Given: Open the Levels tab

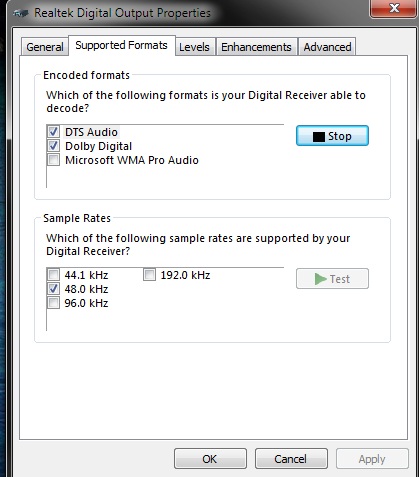Looking at the screenshot, I should (194, 47).
